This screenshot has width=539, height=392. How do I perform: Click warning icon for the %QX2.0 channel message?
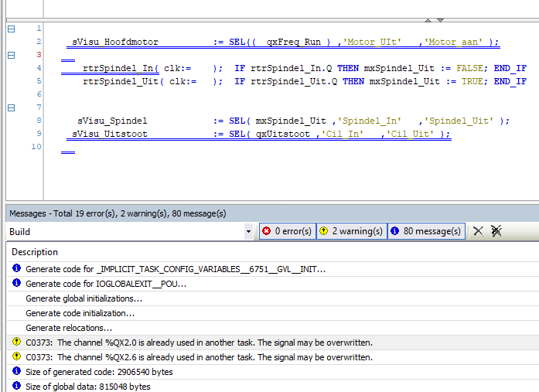(x=17, y=343)
